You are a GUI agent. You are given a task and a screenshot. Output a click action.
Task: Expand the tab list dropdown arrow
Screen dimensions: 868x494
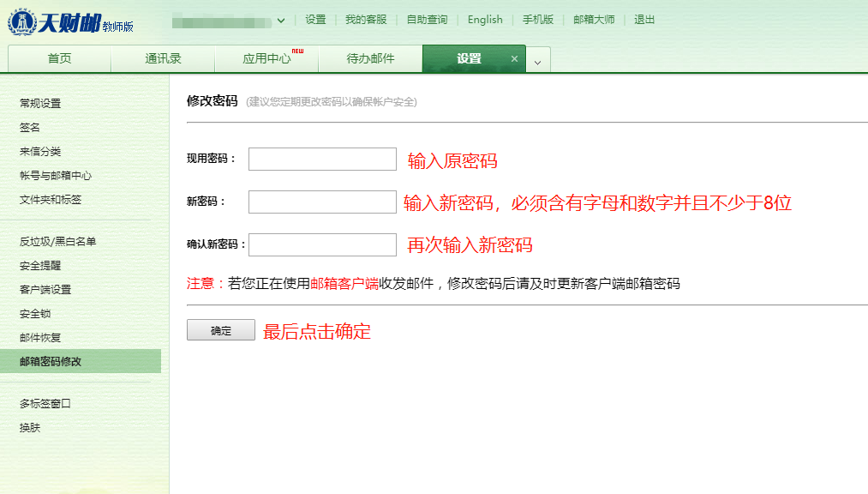click(537, 61)
